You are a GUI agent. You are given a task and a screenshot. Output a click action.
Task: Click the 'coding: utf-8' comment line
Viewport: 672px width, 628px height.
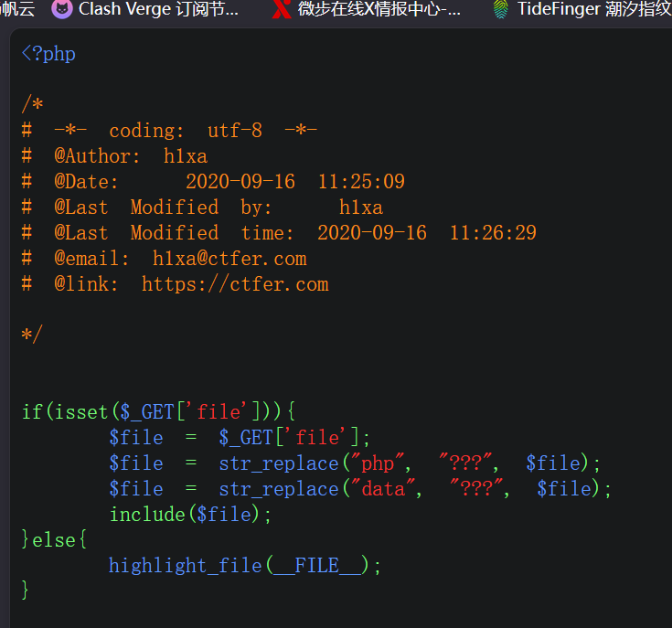click(x=170, y=131)
